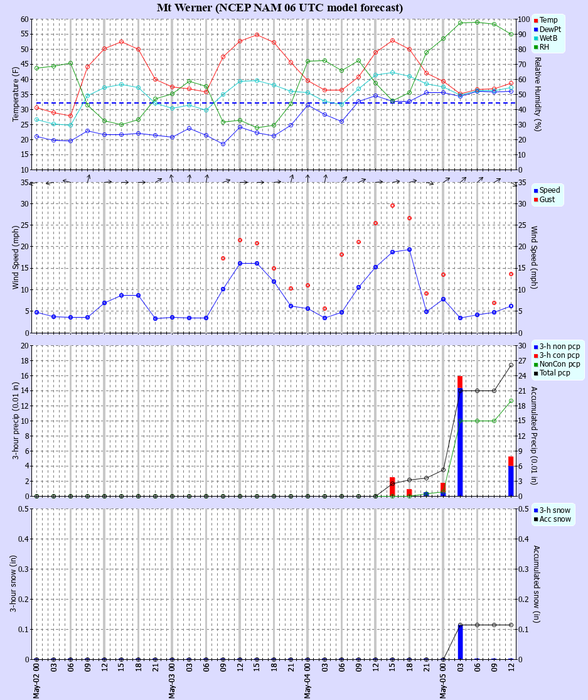Click the "Gust" legend label text
588x700 pixels.
[547, 200]
